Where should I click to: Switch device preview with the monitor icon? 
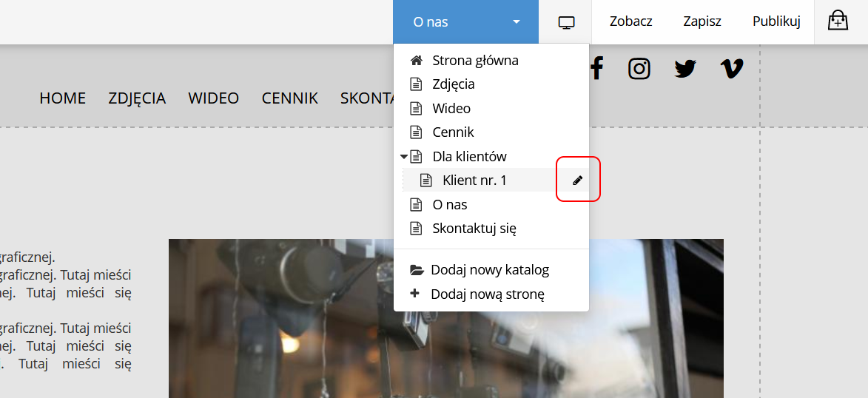click(x=566, y=22)
